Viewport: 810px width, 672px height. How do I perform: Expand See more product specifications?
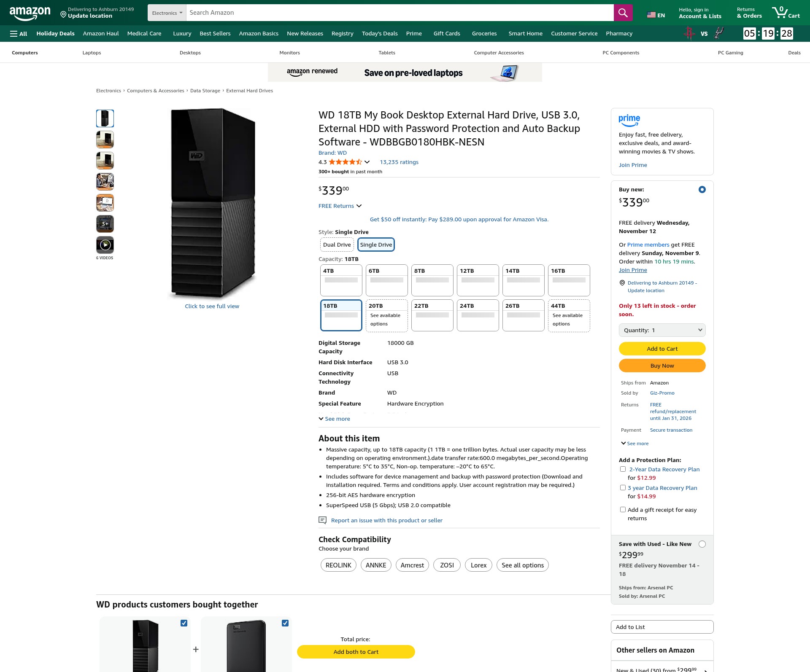[x=334, y=419]
